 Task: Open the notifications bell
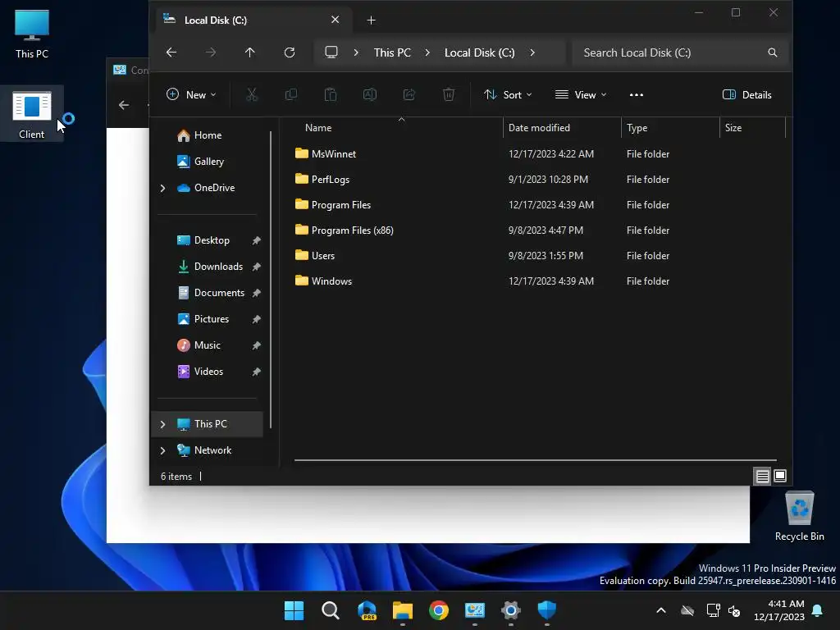tap(818, 610)
